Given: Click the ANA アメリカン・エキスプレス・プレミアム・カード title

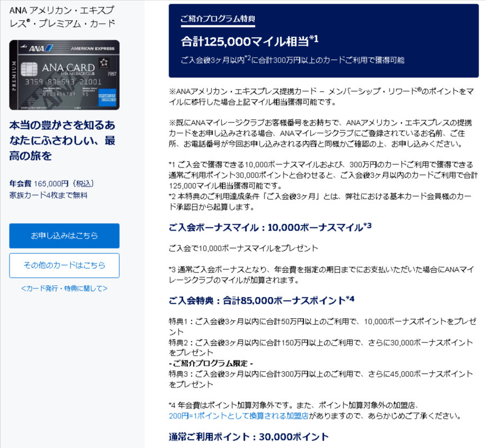Looking at the screenshot, I should pos(63,17).
